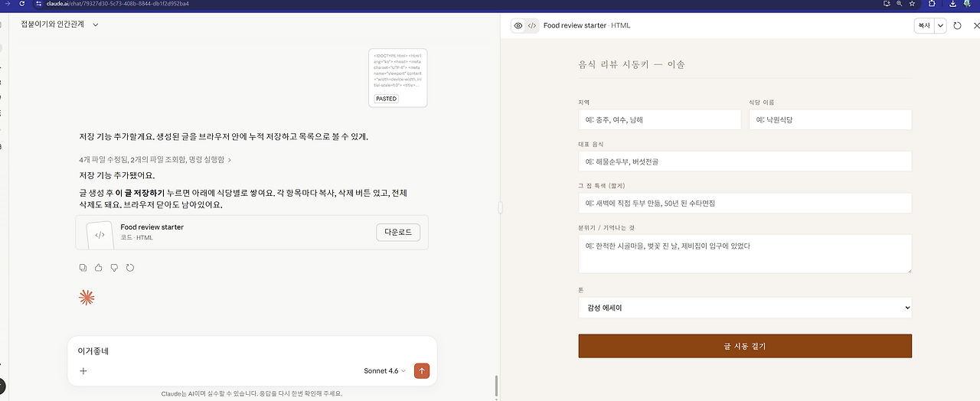Screen dimensions: 980x401
Task: Click the 식당 이름 input field
Action: point(831,119)
